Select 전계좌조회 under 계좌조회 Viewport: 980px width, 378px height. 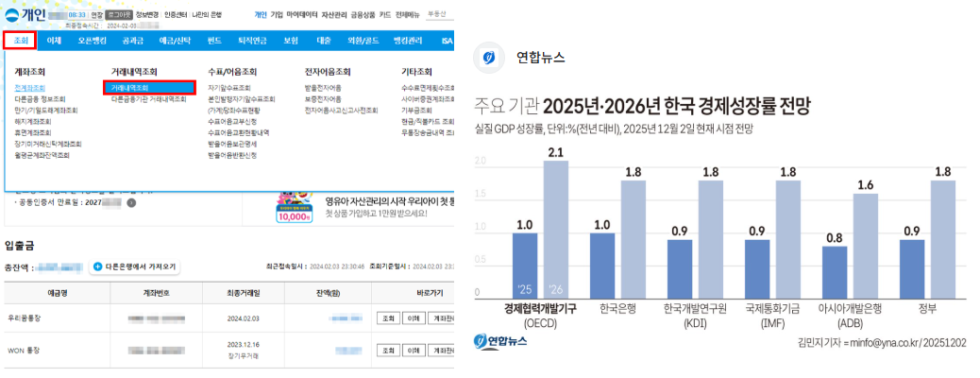click(29, 88)
